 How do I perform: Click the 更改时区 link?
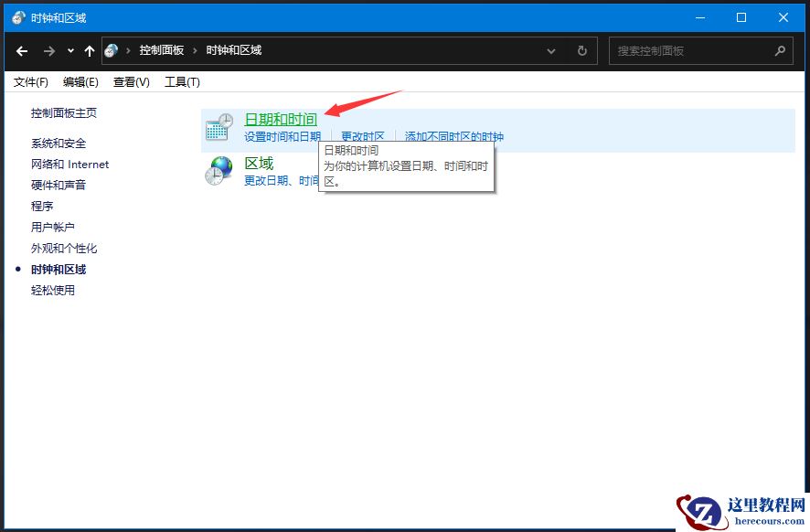[362, 135]
